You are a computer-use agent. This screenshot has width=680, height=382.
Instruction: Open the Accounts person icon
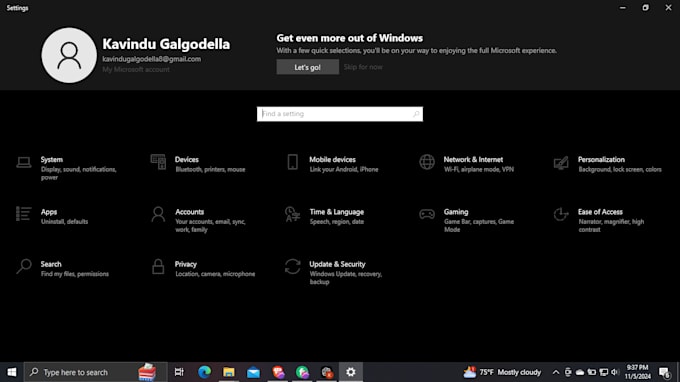point(158,214)
